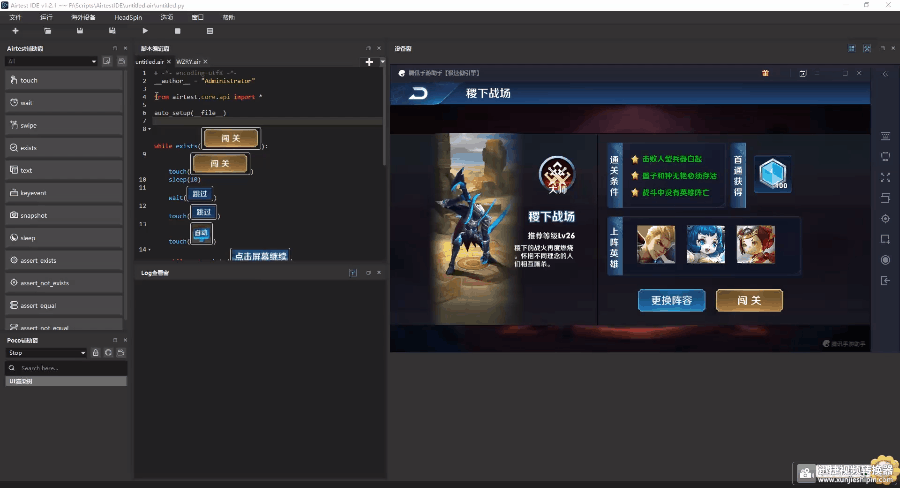Collapse the fold arrow at line 14
This screenshot has width=900, height=488.
click(150, 250)
